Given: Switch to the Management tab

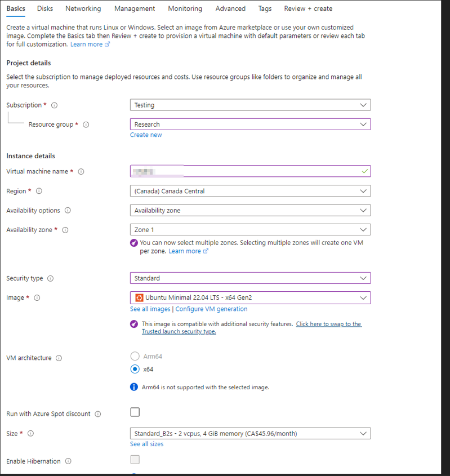Looking at the screenshot, I should (135, 8).
